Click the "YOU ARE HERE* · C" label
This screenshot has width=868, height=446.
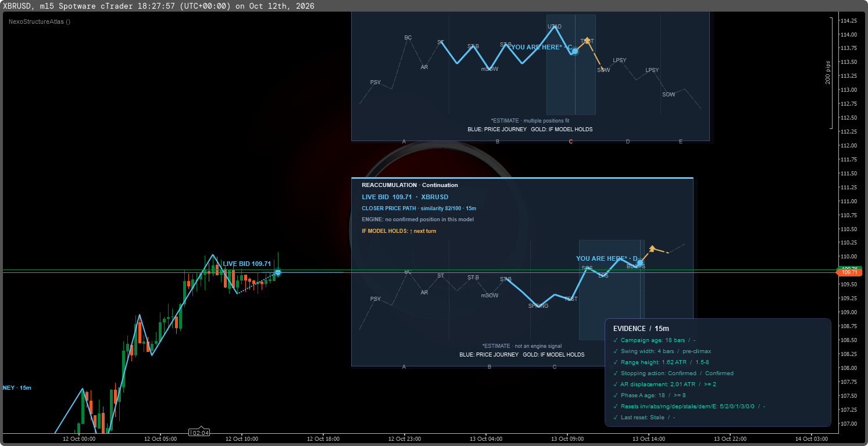[541, 47]
